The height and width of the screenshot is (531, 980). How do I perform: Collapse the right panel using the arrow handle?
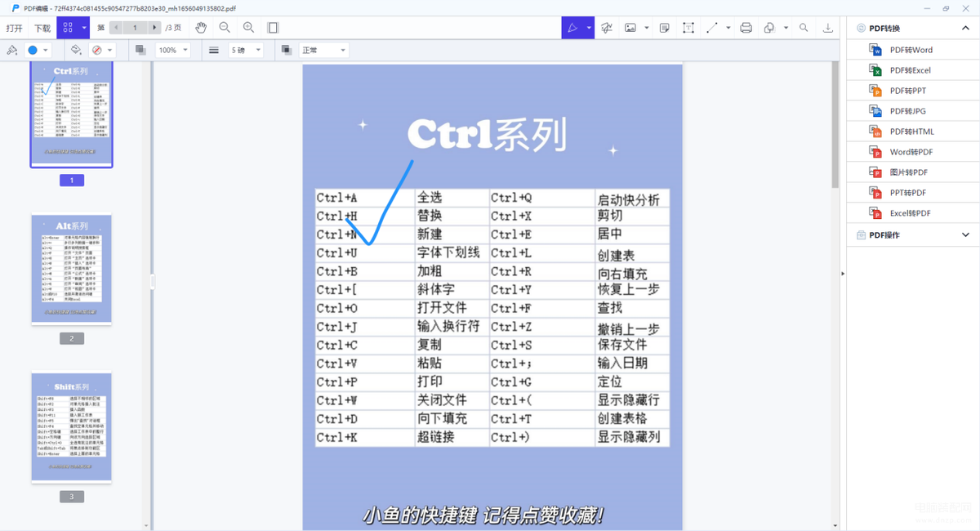pos(843,274)
